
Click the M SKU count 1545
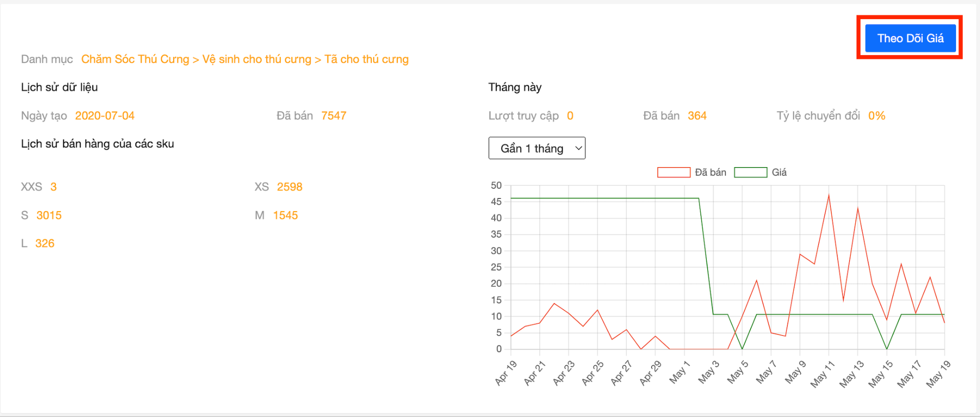coord(285,215)
